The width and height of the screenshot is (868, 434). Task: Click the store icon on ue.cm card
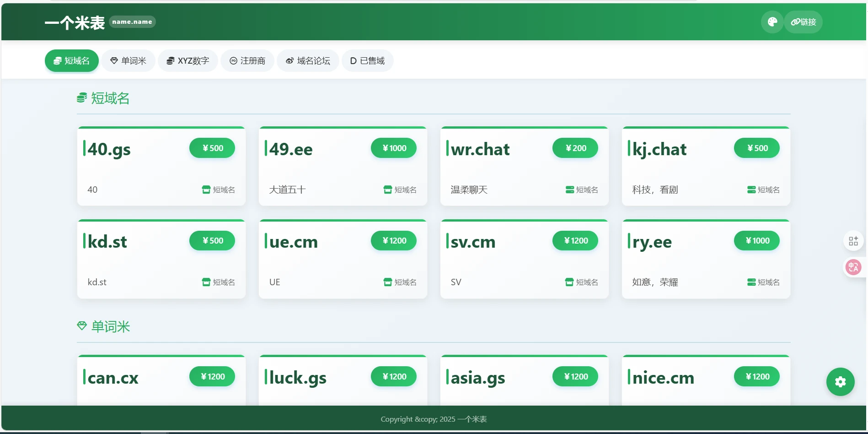(x=388, y=282)
